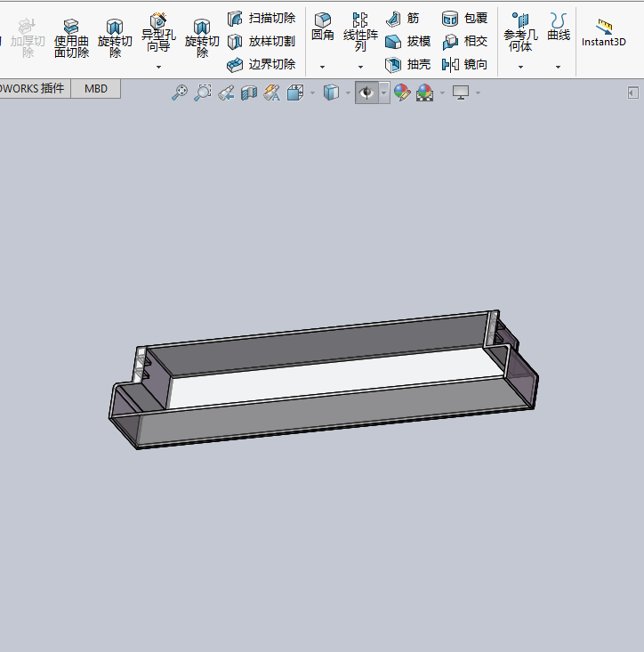Screen dimensions: 644x652
Task: Open the Apply Scene dropdown arrow
Action: (442, 93)
